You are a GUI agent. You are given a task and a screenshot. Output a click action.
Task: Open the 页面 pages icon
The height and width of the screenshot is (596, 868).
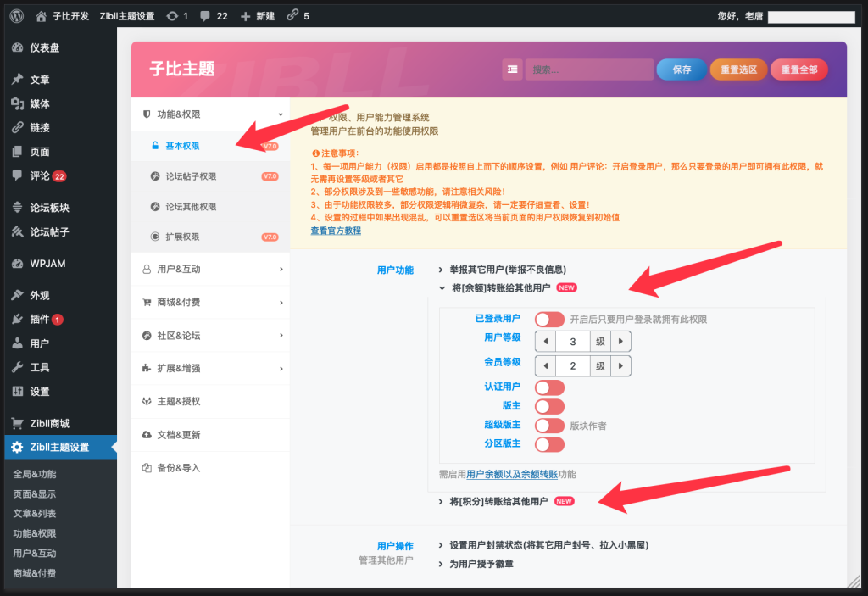pos(18,151)
